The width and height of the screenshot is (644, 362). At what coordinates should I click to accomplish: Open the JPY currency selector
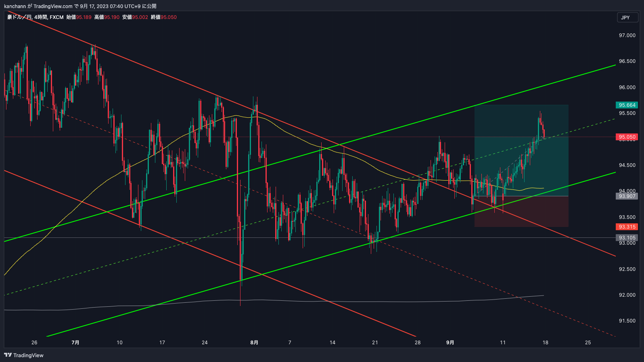627,17
